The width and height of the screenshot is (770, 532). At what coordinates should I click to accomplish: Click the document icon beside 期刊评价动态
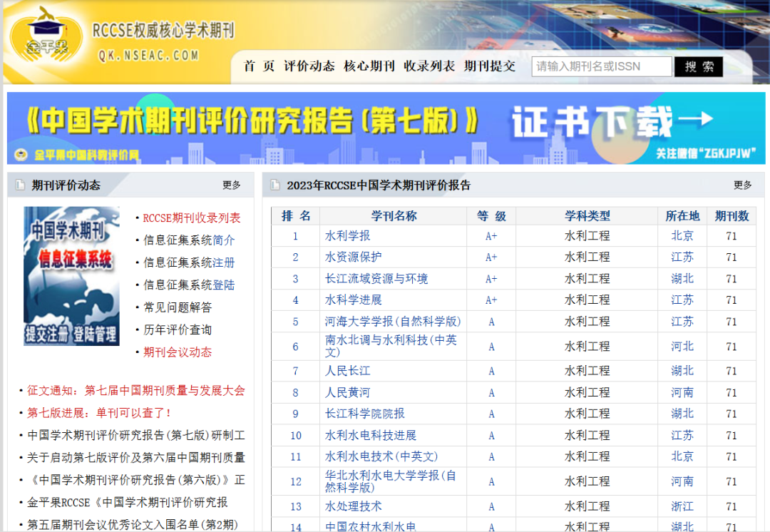19,185
